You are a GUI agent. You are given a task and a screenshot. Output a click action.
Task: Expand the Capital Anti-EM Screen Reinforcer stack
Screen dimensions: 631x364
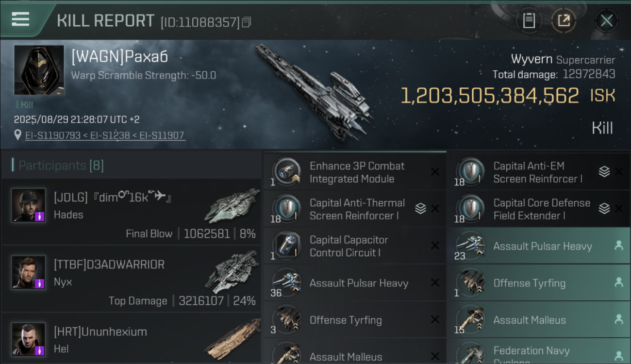tap(604, 172)
